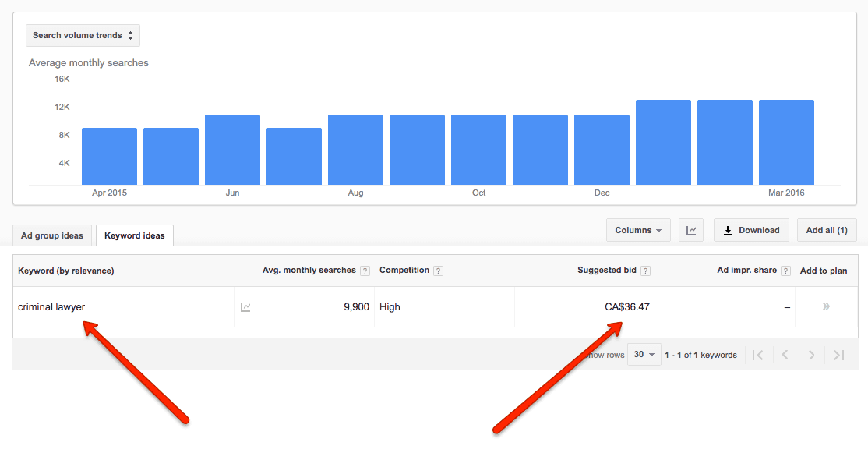This screenshot has height=460, width=868.
Task: Sort by the Ad impr. share column header
Action: click(746, 270)
